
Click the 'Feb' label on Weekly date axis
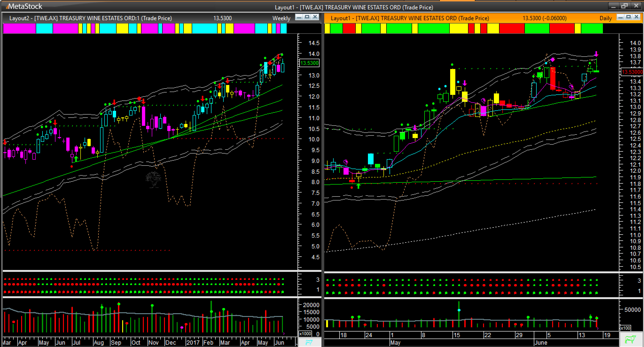[208, 342]
